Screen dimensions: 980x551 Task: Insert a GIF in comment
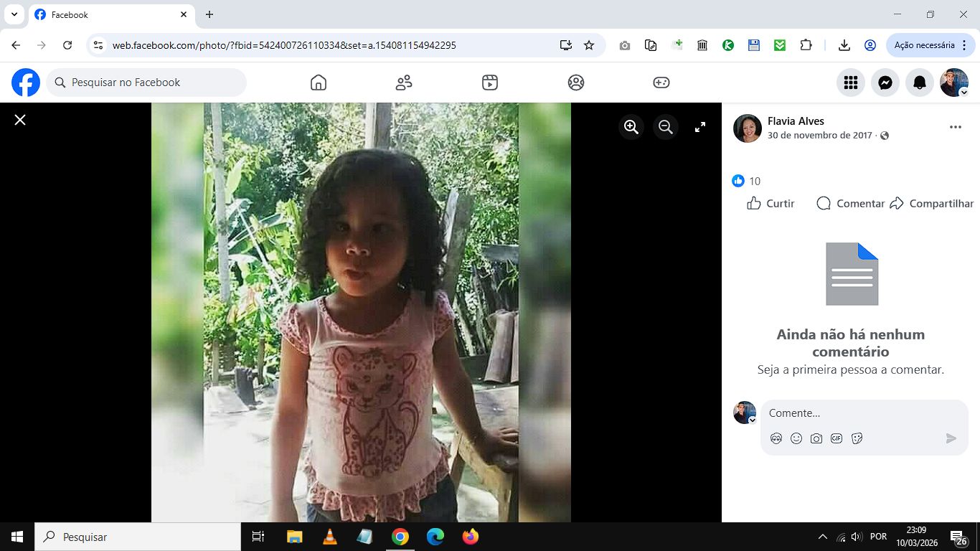point(837,438)
